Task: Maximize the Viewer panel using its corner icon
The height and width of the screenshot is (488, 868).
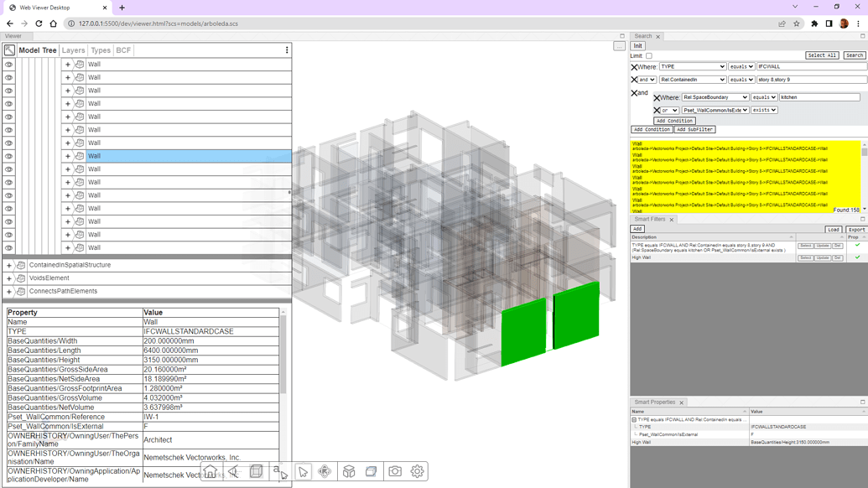Action: 622,36
